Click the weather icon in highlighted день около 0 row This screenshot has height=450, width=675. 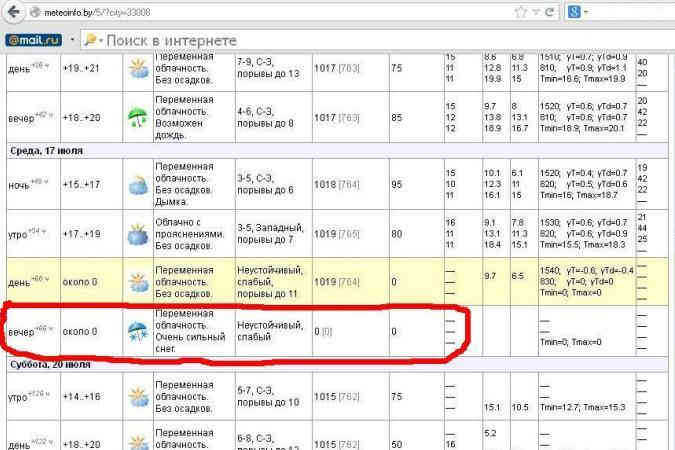click(138, 282)
